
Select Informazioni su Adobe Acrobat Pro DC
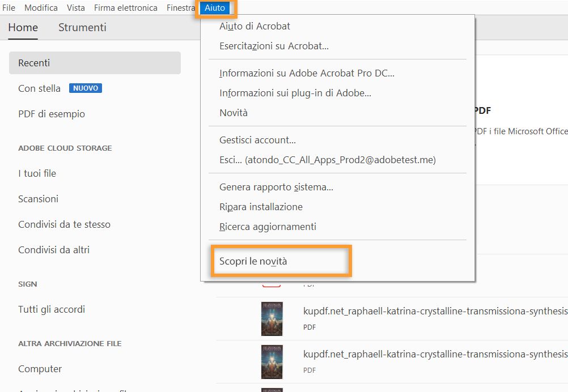tap(307, 73)
